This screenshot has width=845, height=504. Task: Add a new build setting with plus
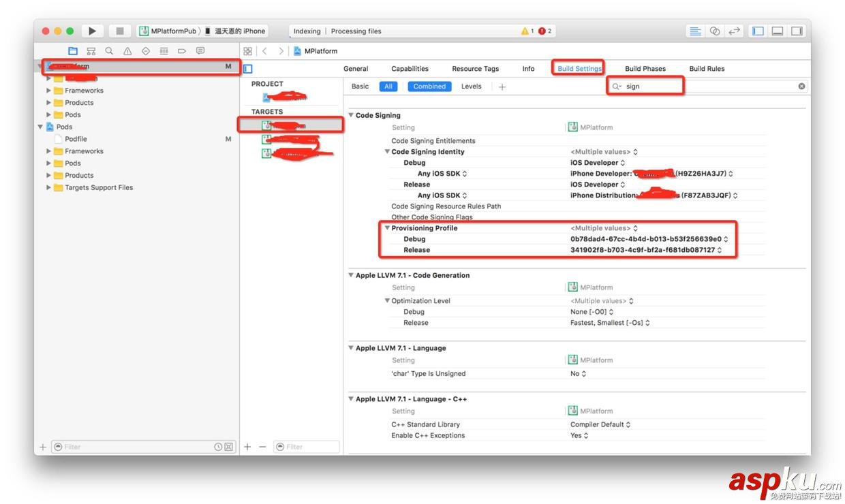point(502,86)
